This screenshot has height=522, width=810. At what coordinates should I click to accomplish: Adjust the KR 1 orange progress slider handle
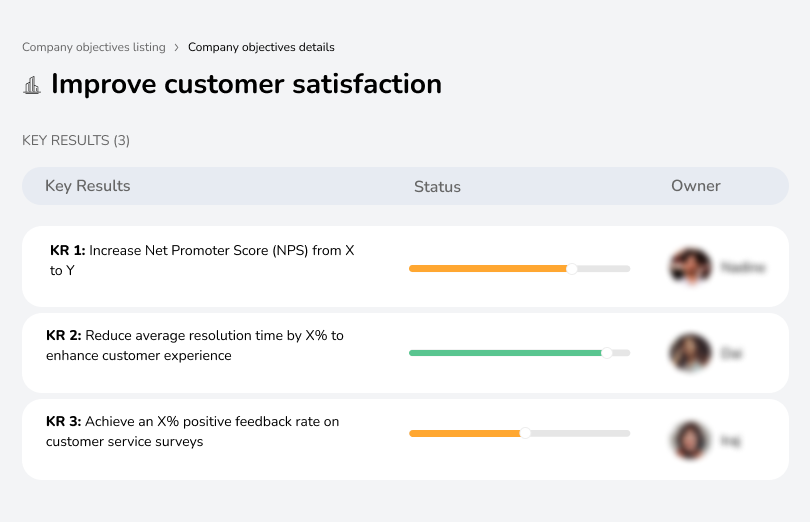click(x=571, y=269)
